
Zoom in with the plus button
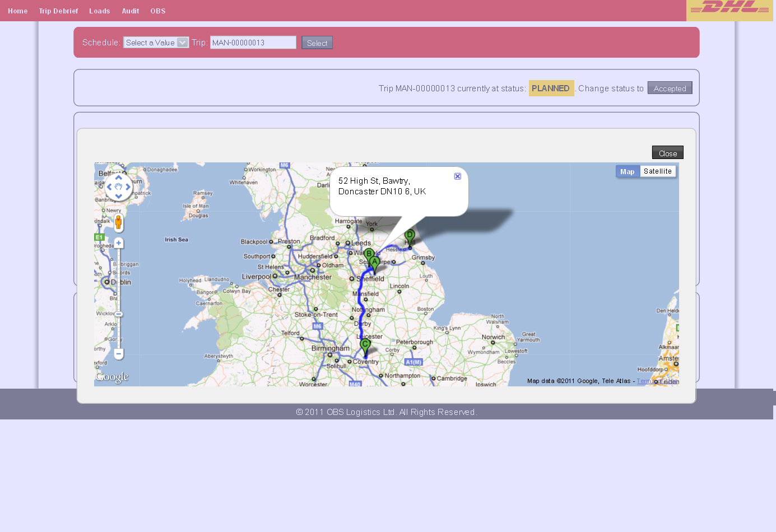click(119, 243)
